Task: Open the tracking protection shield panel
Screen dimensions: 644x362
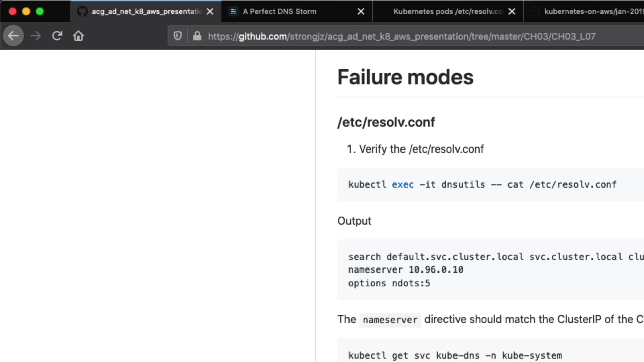Action: pyautogui.click(x=178, y=36)
